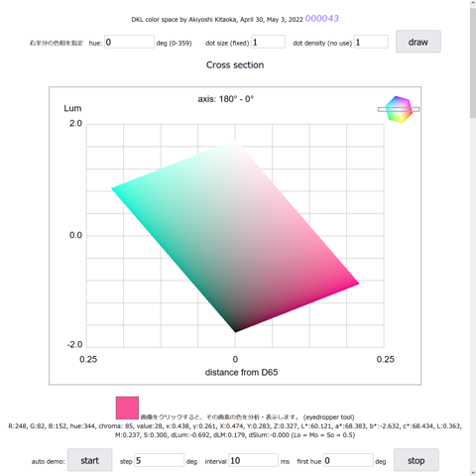The height and width of the screenshot is (476, 476).
Task: Focus the dot density field
Action: click(371, 42)
